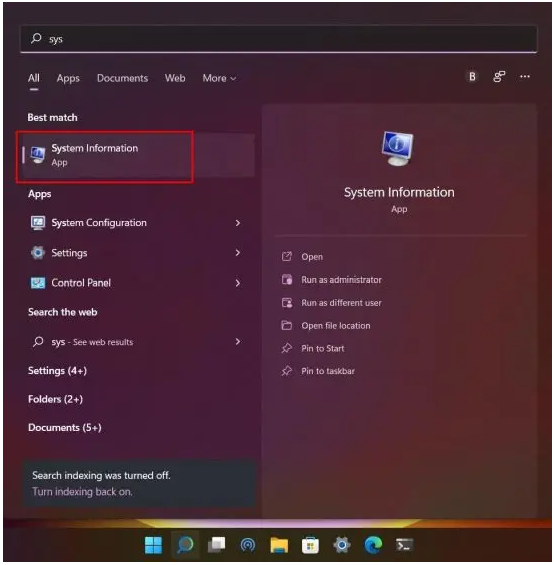Switch to the Web tab
The height and width of the screenshot is (565, 554).
coord(175,78)
